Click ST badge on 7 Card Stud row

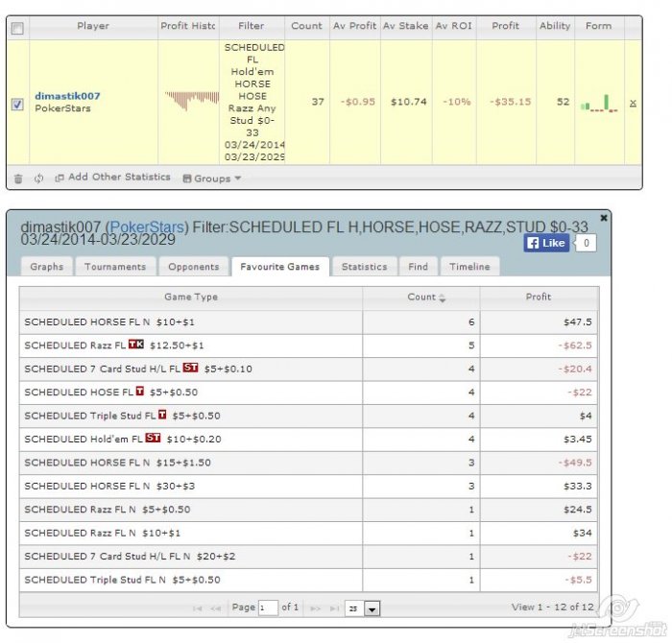coord(190,368)
